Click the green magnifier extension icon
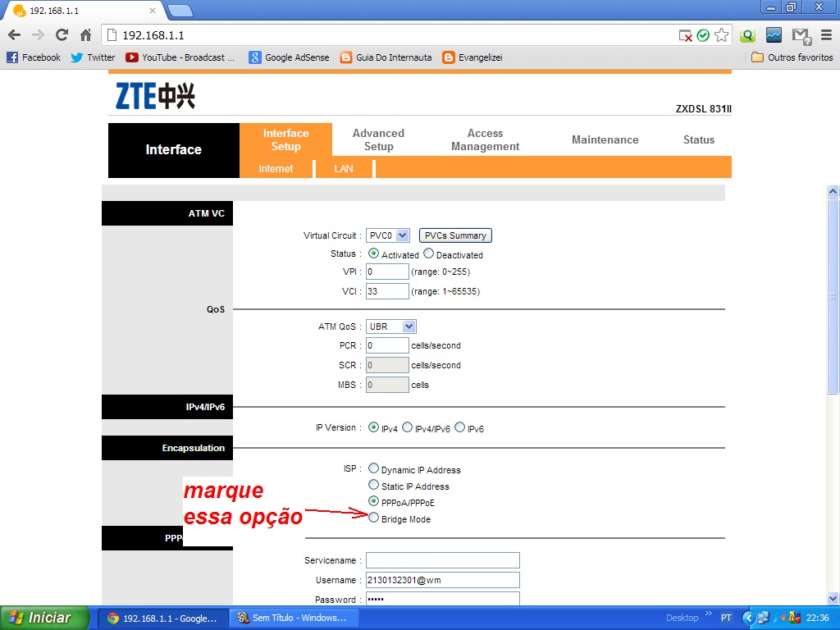Image resolution: width=840 pixels, height=630 pixels. point(747,35)
